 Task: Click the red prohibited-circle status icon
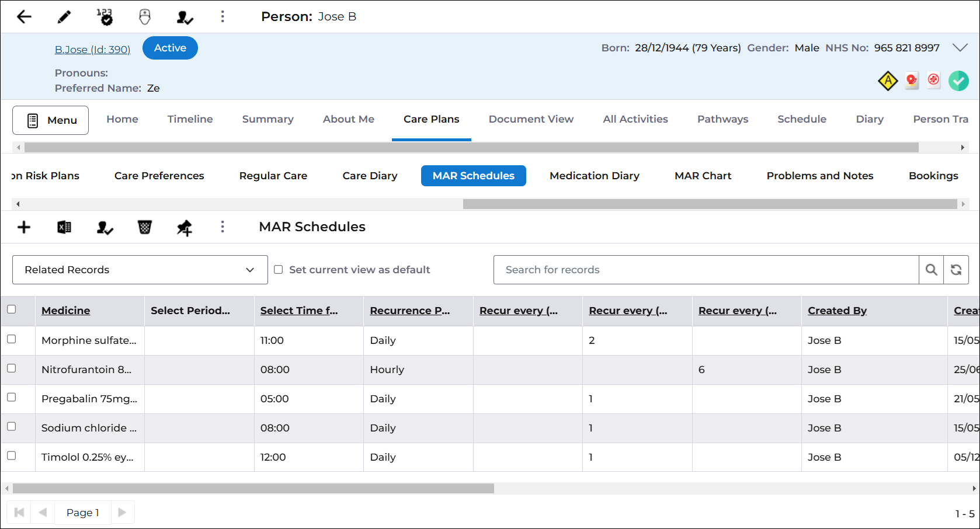934,79
